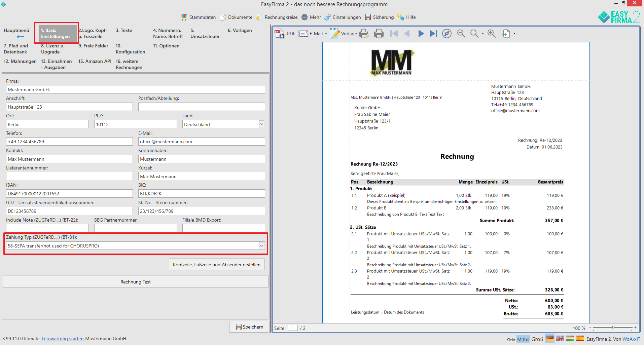
Task: Click into the empty Lieferantennummer field
Action: pos(69,176)
